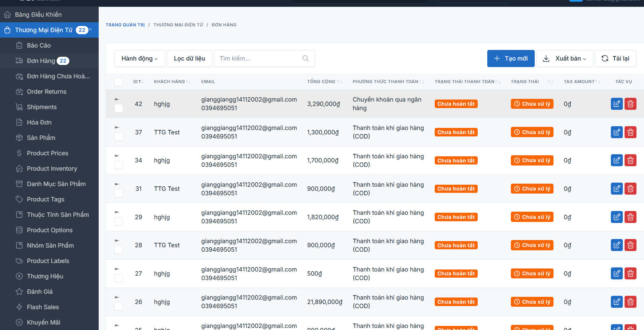Toggle the select-all checkbox in table header
The height and width of the screenshot is (330, 644).
tap(118, 82)
